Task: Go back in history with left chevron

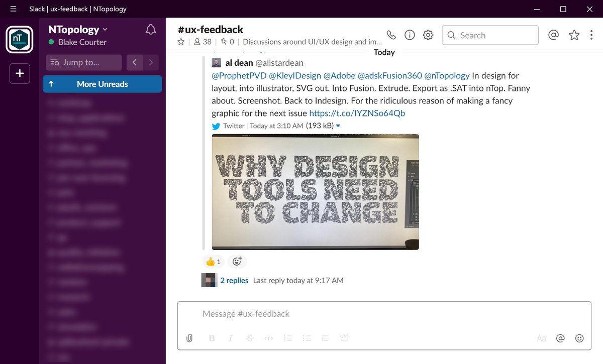Action: click(x=135, y=63)
